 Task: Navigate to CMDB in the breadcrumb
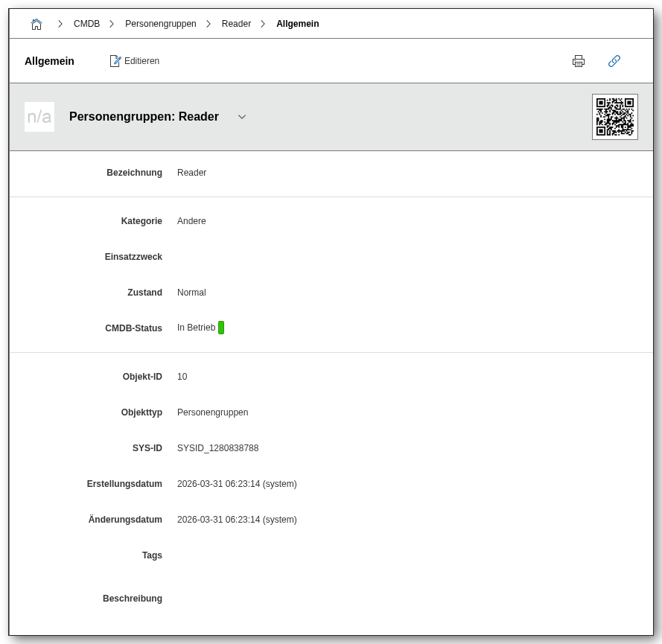pyautogui.click(x=86, y=24)
